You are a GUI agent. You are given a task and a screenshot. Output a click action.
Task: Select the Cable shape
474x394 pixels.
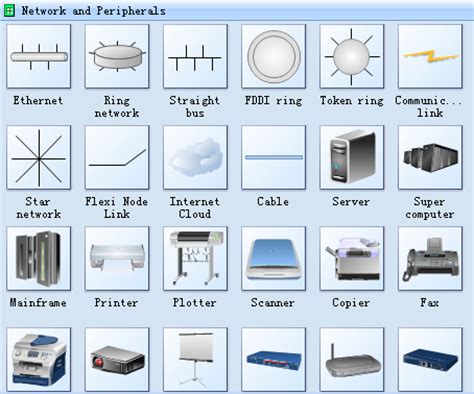point(274,158)
